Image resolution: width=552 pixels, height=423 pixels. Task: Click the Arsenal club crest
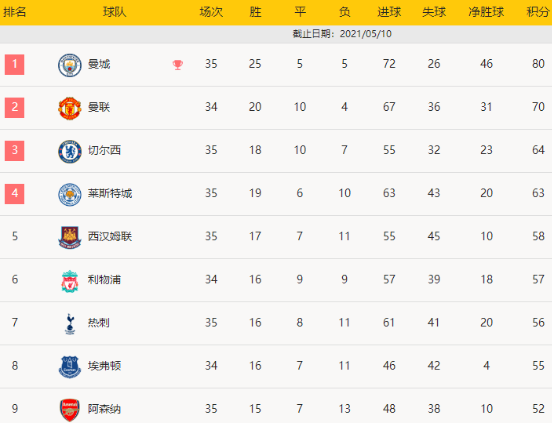coord(70,410)
